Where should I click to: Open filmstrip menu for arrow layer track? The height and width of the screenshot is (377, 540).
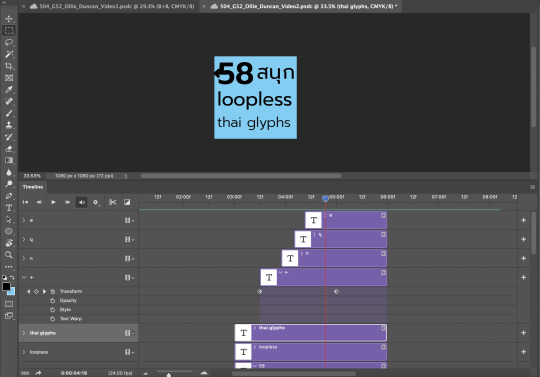click(129, 277)
